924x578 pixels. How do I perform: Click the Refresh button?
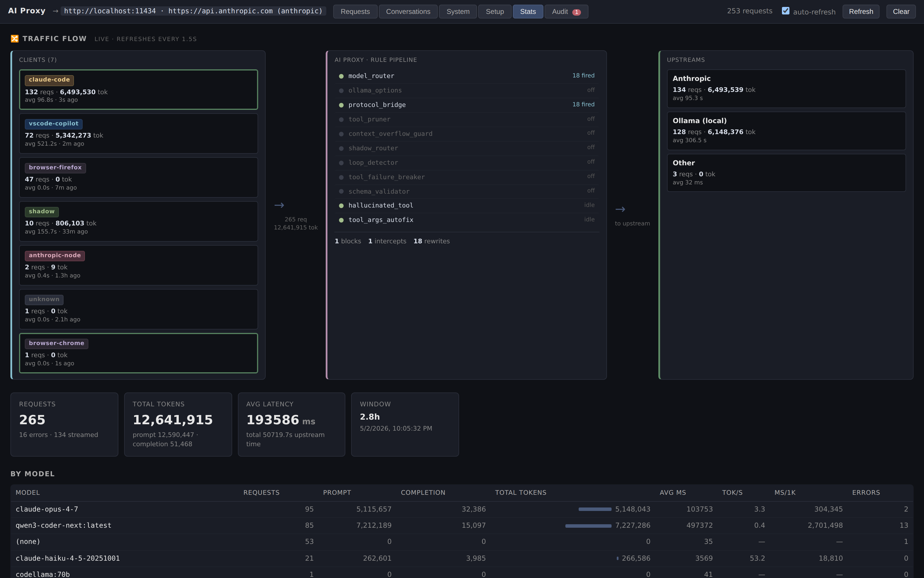point(860,12)
